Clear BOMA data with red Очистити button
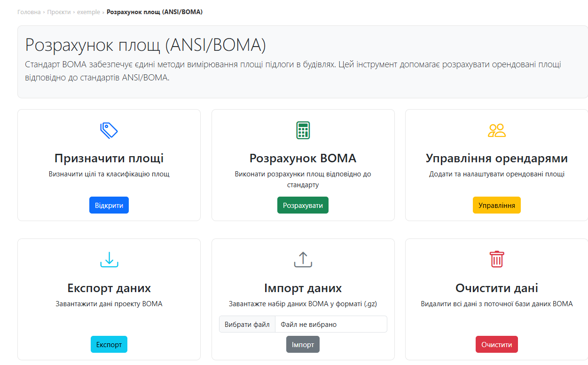Viewport: 588px width, 365px height. 497,344
